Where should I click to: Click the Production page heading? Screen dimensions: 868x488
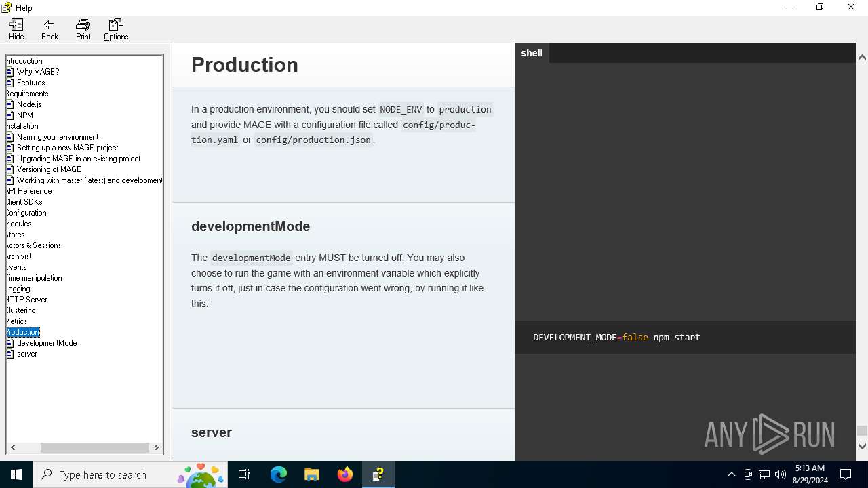(245, 65)
